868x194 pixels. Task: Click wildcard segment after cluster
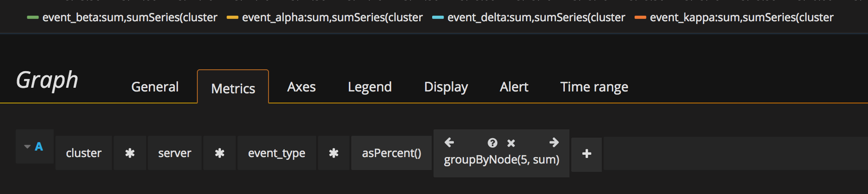[x=130, y=153]
